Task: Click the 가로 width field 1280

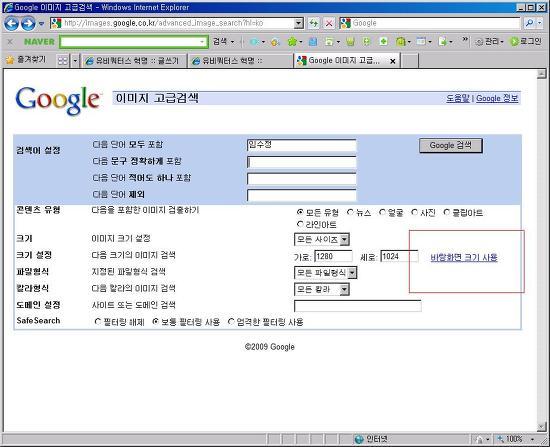Action: [333, 256]
